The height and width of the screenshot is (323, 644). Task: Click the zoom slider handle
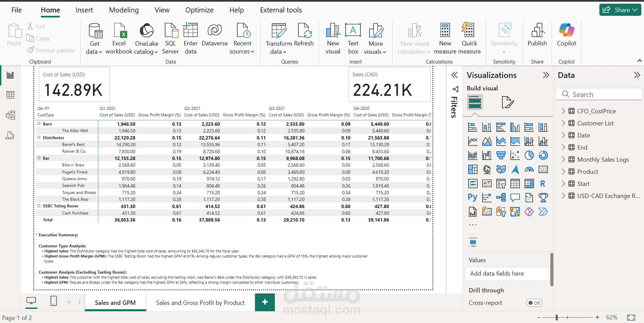(557, 317)
